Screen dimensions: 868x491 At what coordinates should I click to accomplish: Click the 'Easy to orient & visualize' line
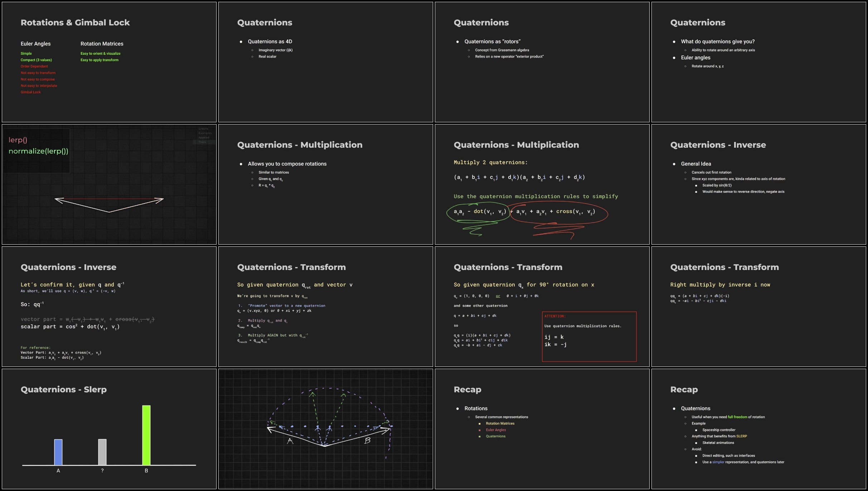click(100, 54)
